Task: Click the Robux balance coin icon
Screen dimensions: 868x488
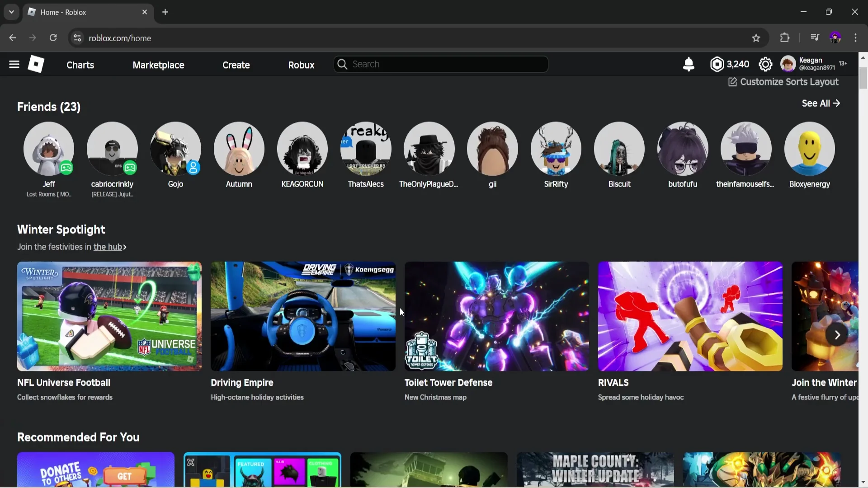Action: (717, 64)
